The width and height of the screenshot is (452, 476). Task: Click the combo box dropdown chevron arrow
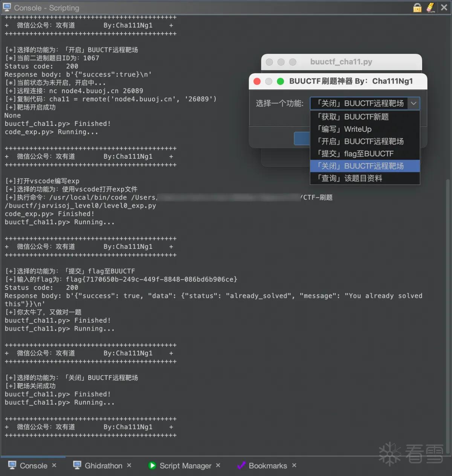pyautogui.click(x=413, y=103)
